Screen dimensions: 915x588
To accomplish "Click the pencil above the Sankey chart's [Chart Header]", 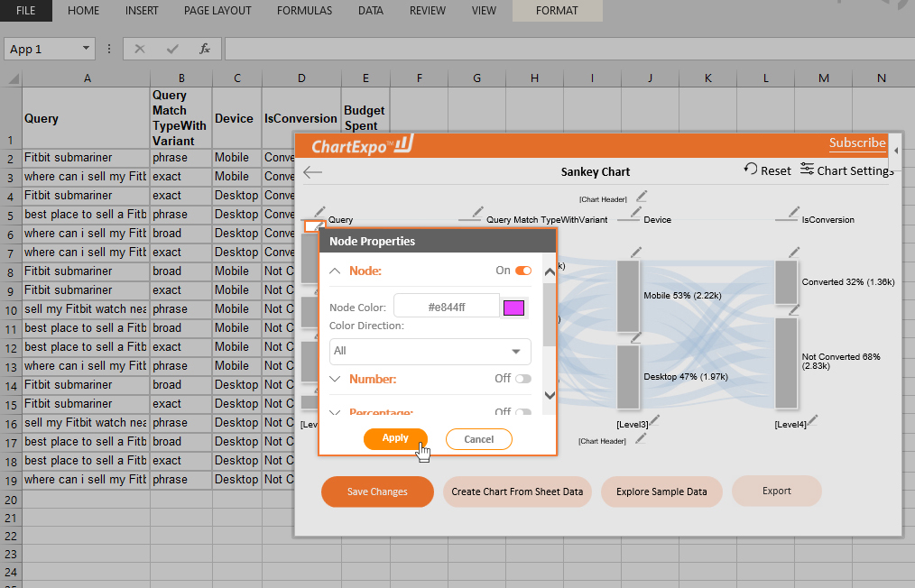I will [642, 196].
